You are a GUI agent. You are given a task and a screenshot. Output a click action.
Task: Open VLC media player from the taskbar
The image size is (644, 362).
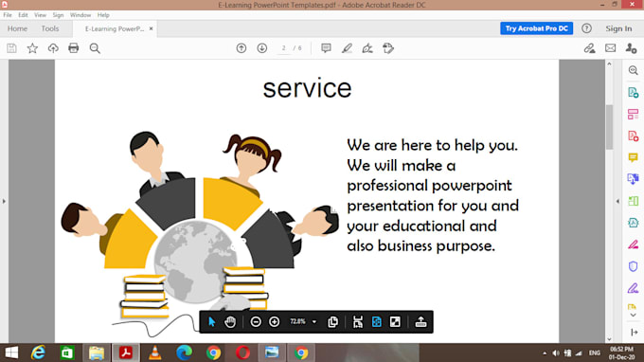click(154, 353)
